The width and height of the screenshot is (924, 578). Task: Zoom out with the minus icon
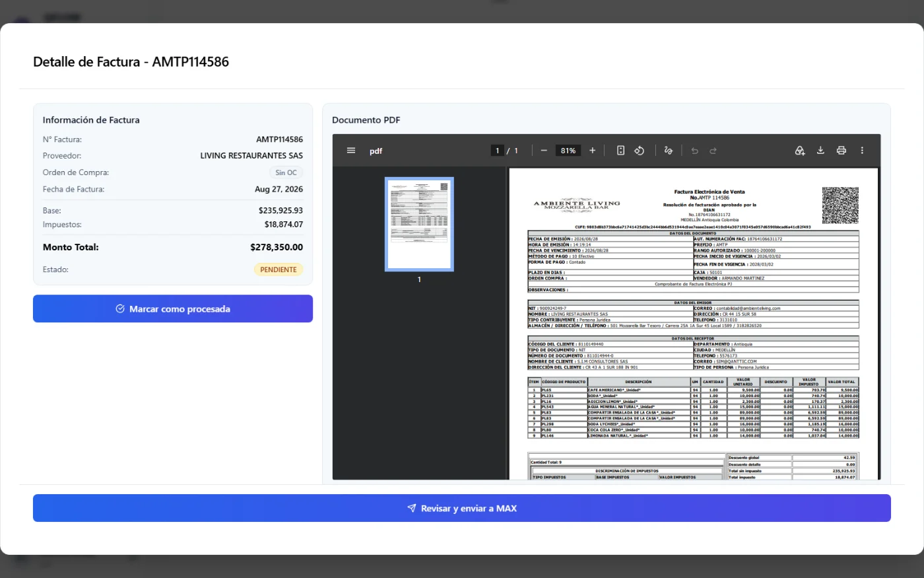[544, 151]
